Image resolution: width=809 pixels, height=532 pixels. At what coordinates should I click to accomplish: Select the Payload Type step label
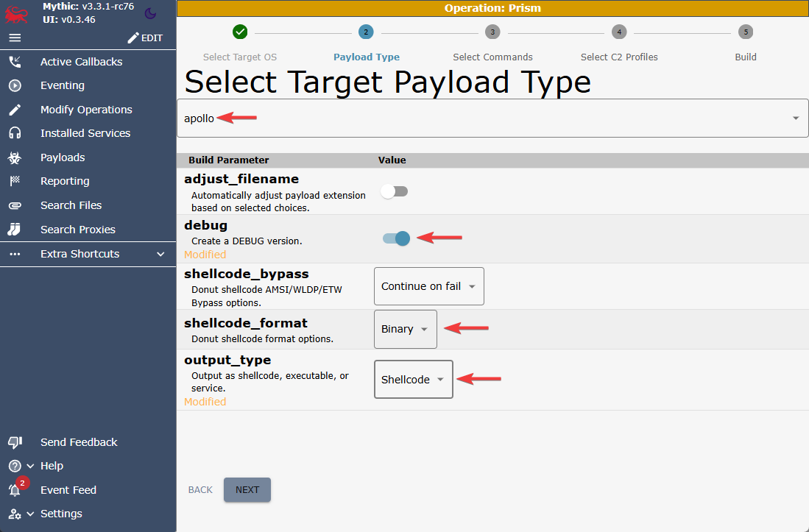[367, 57]
